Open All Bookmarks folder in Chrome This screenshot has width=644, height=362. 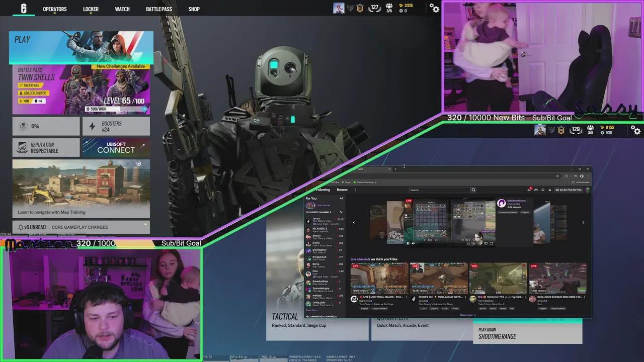pos(582,182)
